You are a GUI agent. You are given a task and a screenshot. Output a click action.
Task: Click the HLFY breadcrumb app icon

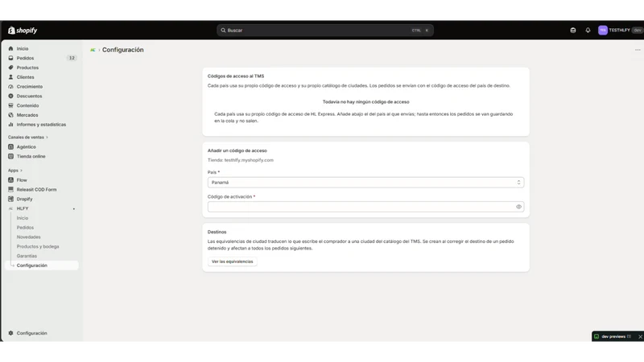(93, 50)
